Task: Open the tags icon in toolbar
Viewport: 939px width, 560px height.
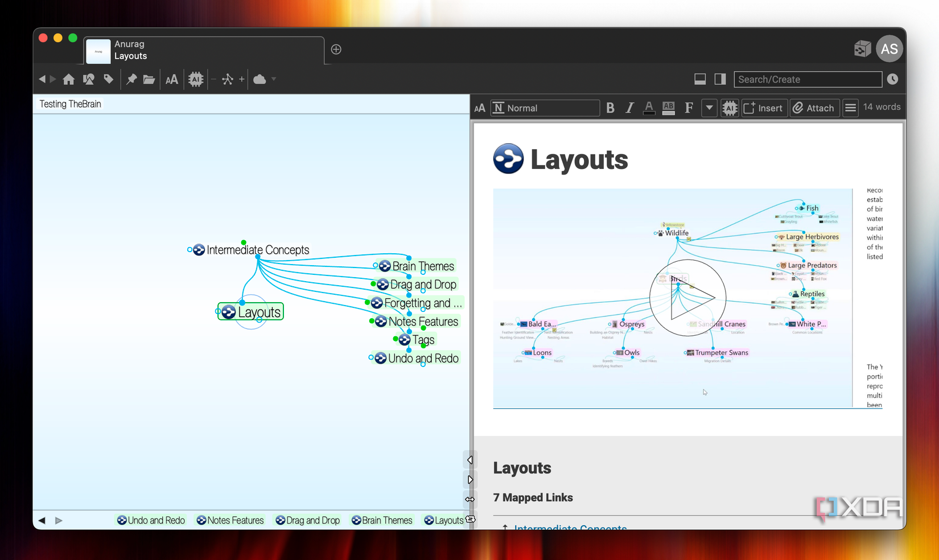Action: click(x=108, y=79)
